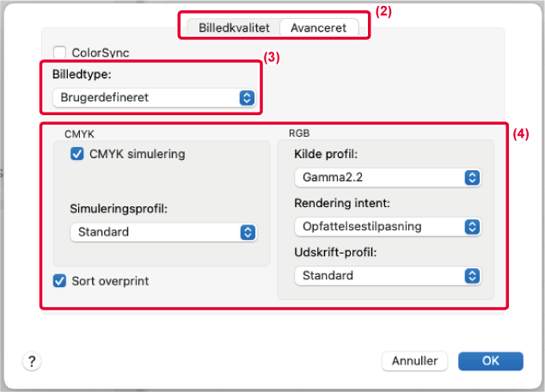The height and width of the screenshot is (392, 545).
Task: Click the CMYK simulering label text
Action: tap(137, 155)
